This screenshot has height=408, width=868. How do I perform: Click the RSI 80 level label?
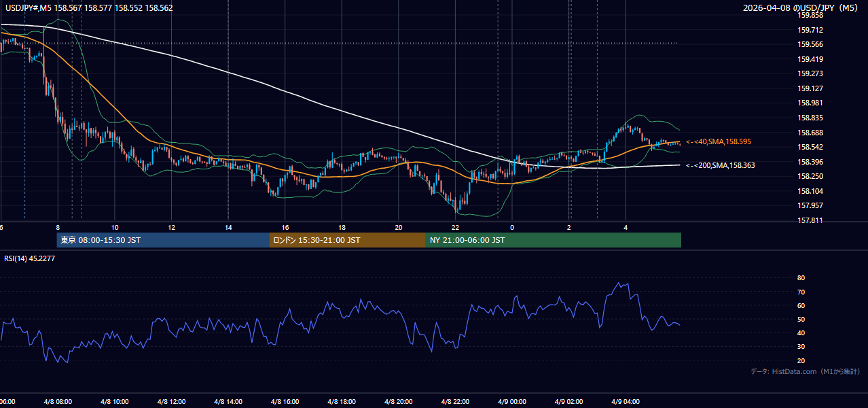(x=801, y=278)
